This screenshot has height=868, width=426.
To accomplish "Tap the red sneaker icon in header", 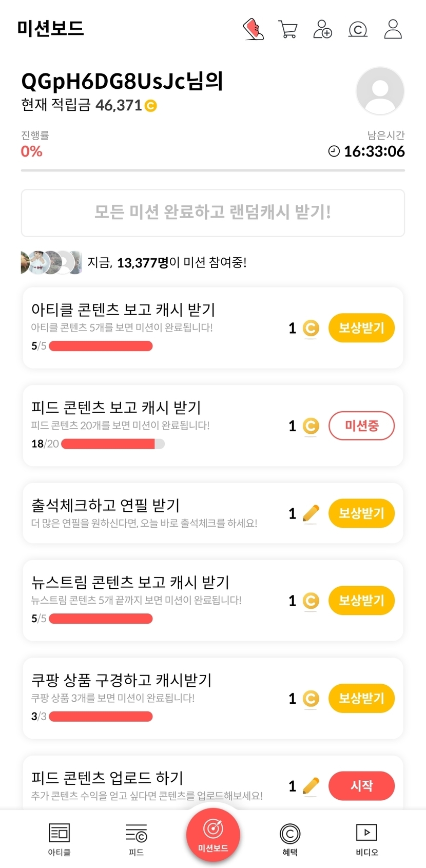I will (253, 29).
